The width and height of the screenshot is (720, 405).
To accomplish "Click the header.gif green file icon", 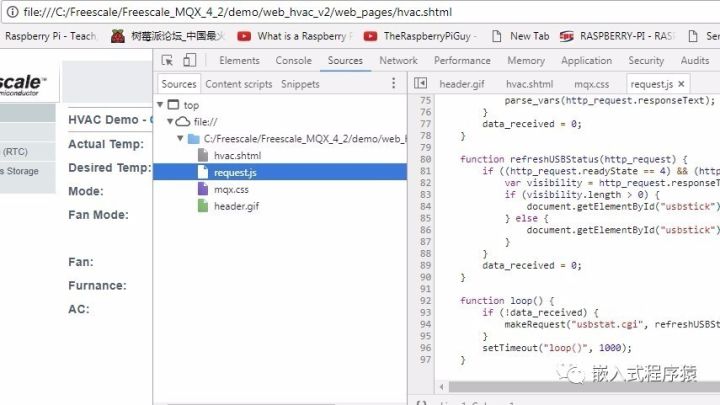I will [x=203, y=206].
